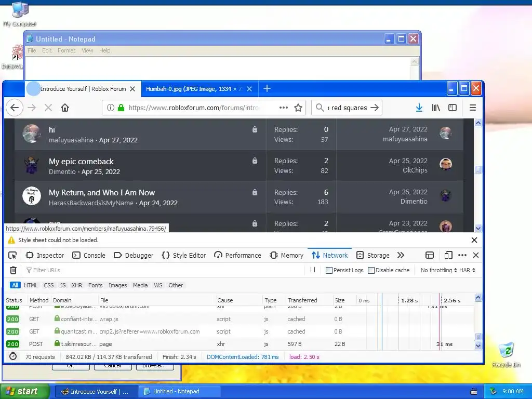Open the Recycle Bin desktop icon
This screenshot has height=399, width=532.
point(506,355)
